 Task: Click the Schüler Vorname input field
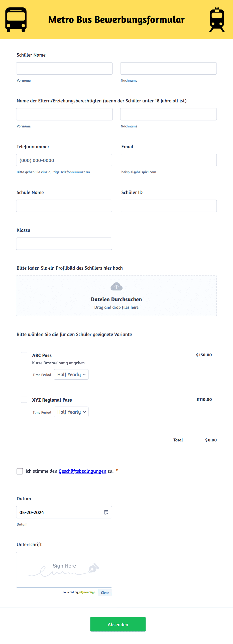click(64, 68)
